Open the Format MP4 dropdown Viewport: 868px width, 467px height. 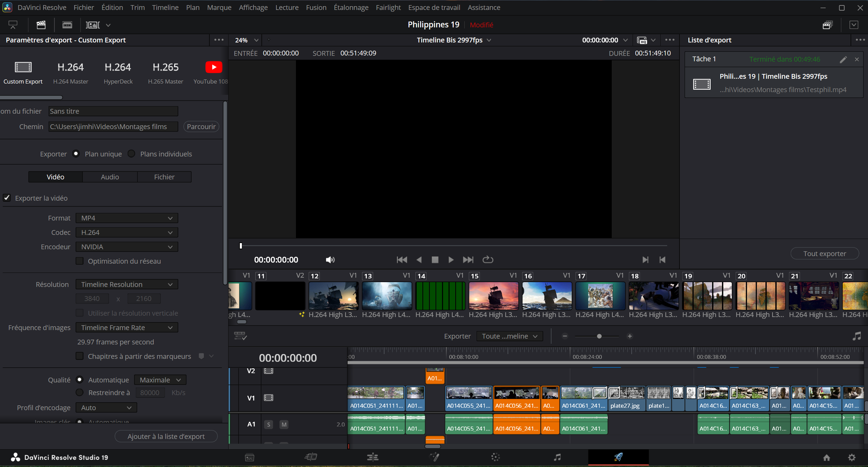pyautogui.click(x=127, y=218)
